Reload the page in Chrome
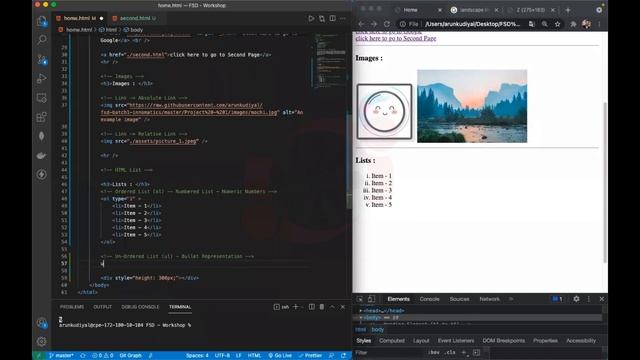 (x=387, y=24)
